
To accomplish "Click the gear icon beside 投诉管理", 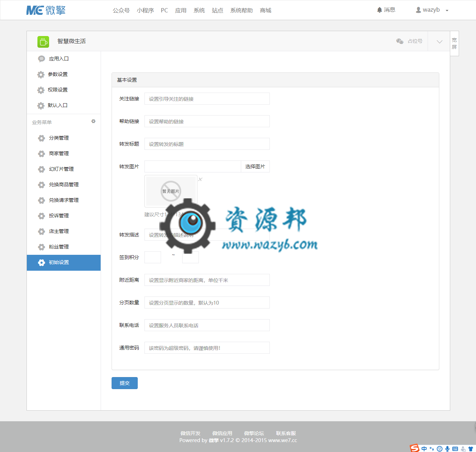I will 41,216.
